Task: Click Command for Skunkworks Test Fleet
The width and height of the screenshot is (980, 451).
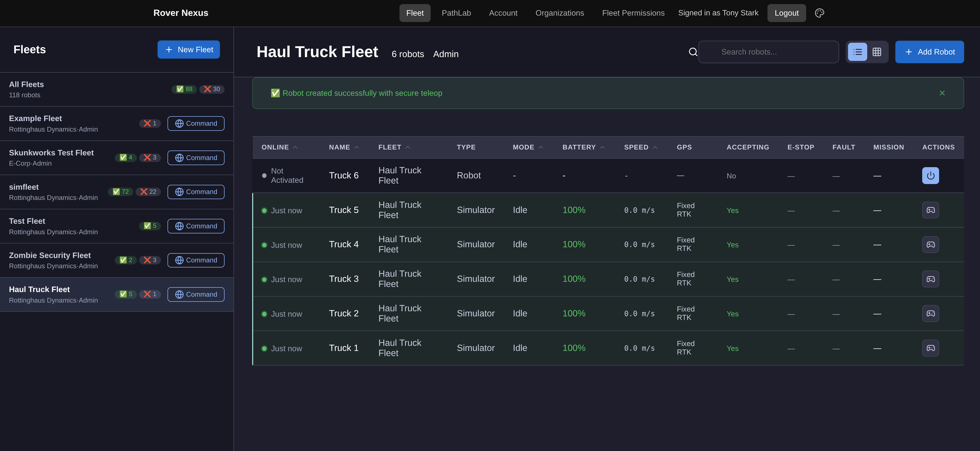Action: coord(196,158)
